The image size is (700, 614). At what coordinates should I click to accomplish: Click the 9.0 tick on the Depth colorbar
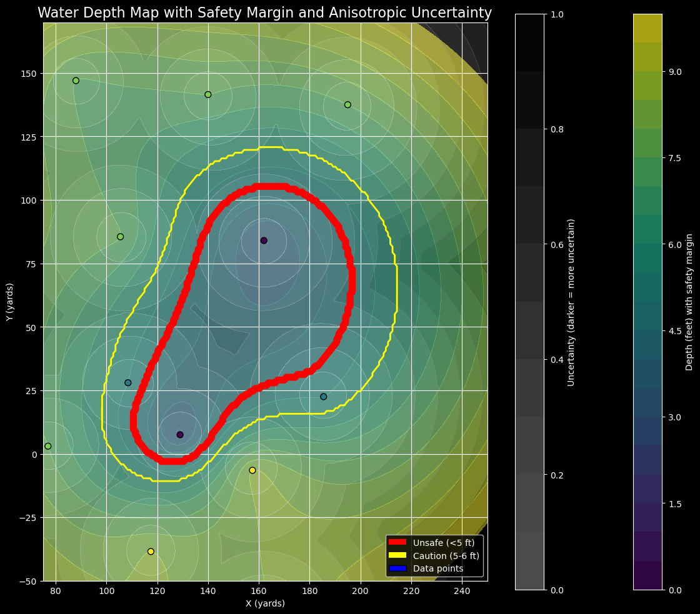[666, 72]
